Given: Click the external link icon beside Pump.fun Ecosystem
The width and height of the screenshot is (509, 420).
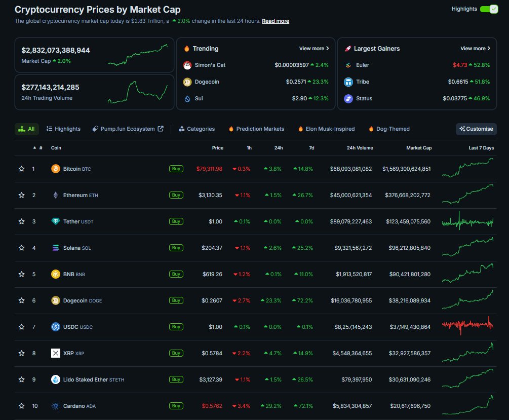Looking at the screenshot, I should click(x=161, y=129).
